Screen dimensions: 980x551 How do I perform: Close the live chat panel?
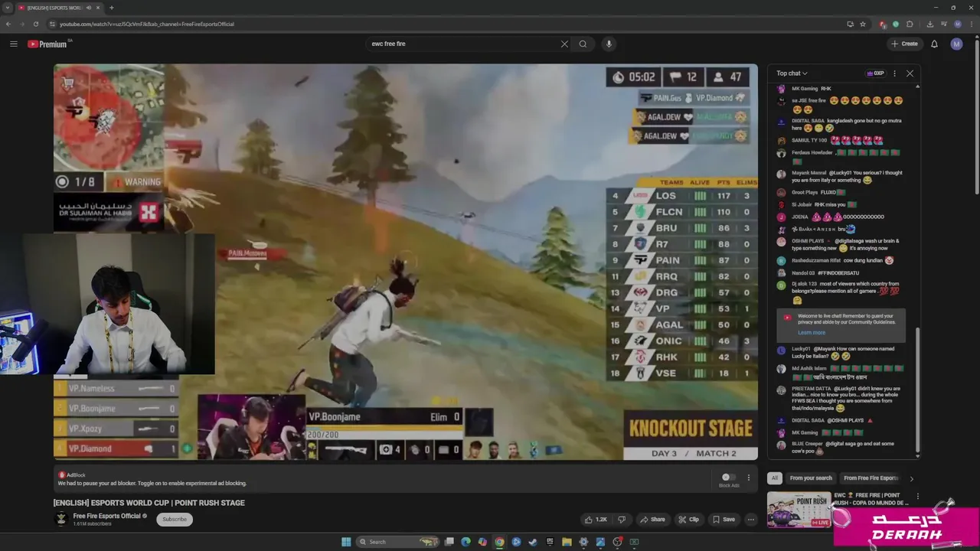910,73
